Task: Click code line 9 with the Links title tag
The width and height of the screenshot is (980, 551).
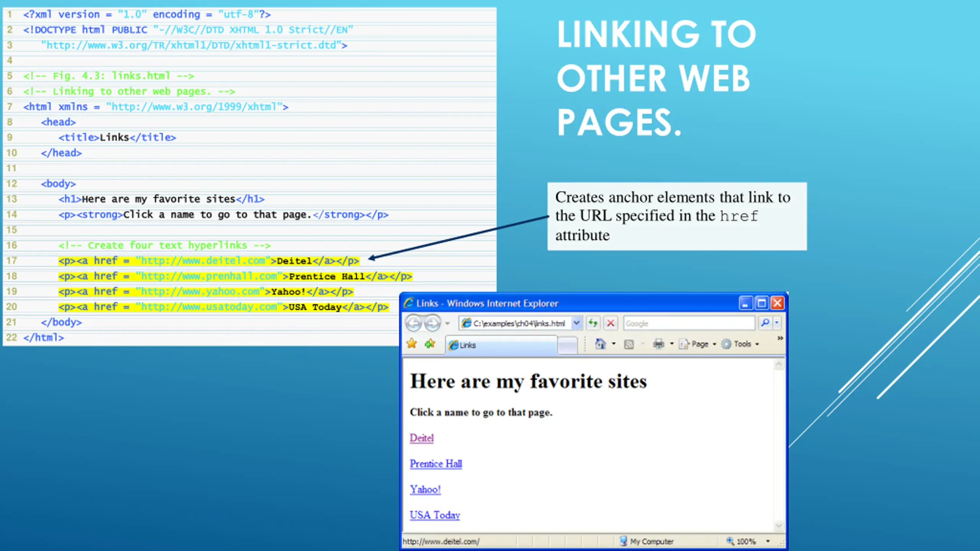Action: click(x=117, y=137)
